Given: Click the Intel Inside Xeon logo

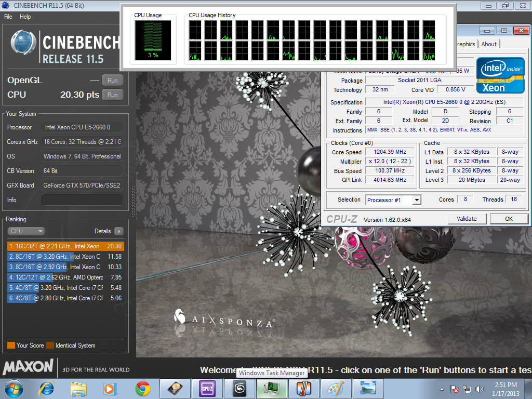Looking at the screenshot, I should tap(500, 75).
